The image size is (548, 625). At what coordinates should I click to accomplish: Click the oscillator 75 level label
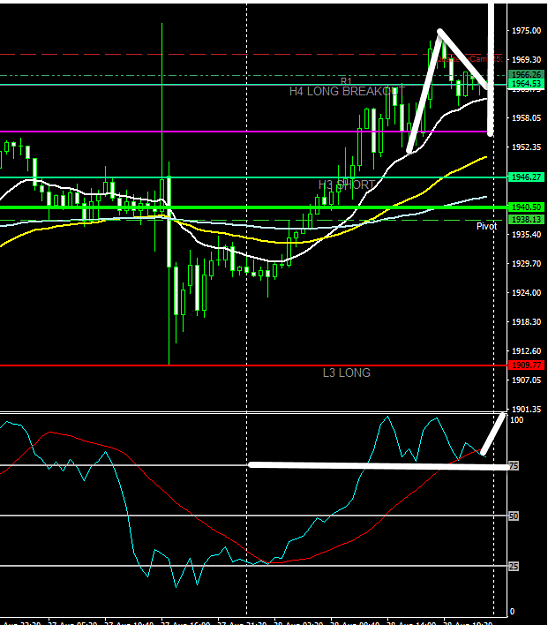(x=514, y=466)
